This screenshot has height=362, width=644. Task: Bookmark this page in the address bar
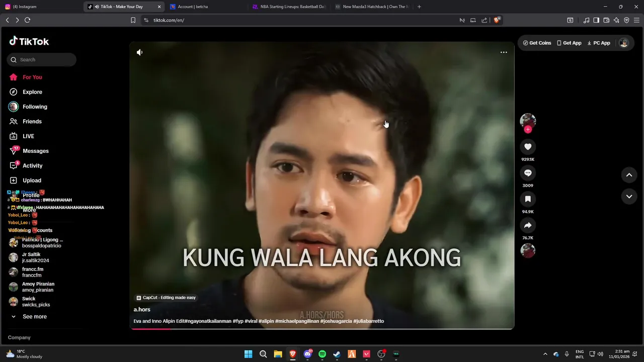click(133, 20)
